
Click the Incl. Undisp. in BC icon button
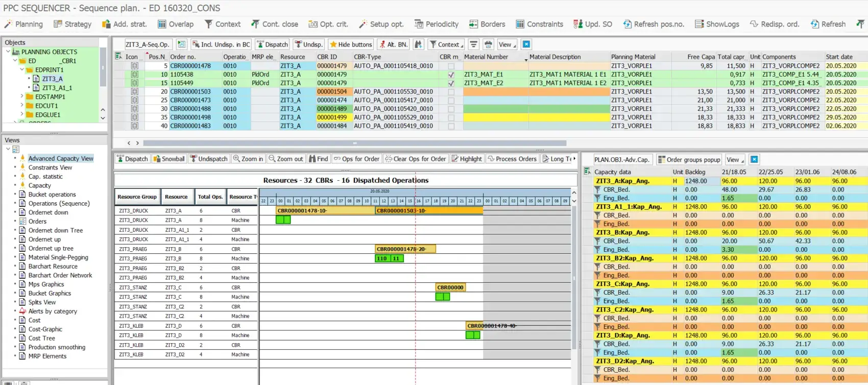[221, 44]
